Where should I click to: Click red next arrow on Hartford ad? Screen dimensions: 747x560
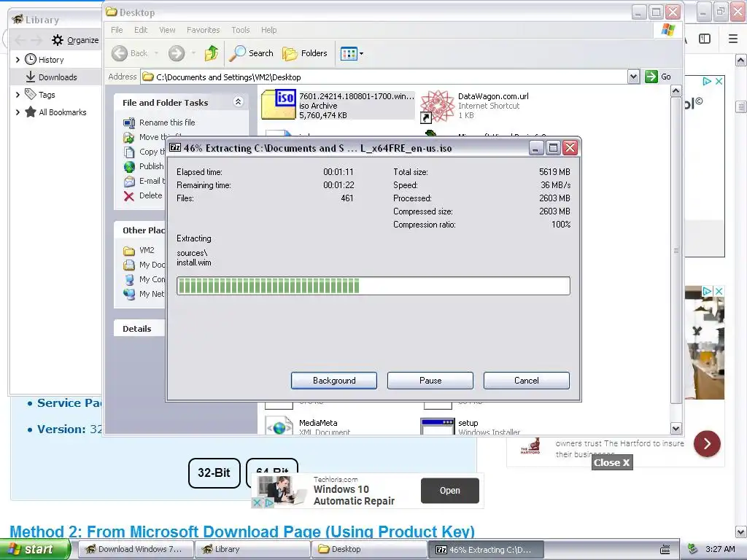click(707, 444)
